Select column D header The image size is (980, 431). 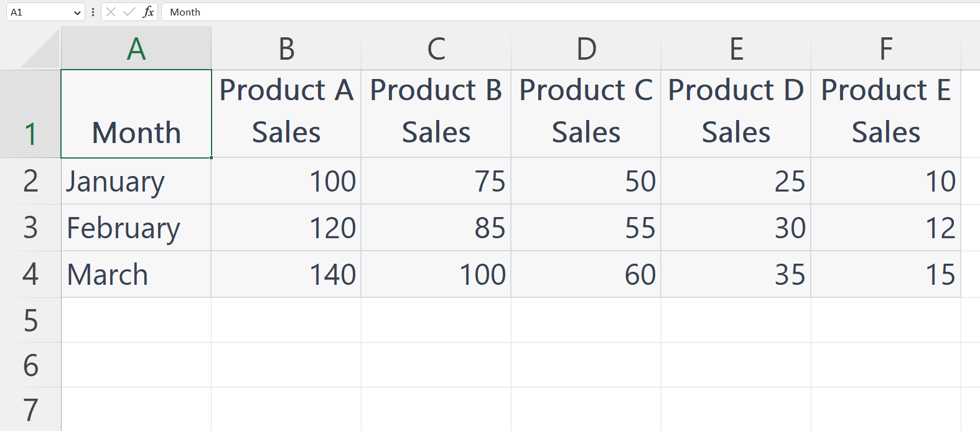click(586, 48)
